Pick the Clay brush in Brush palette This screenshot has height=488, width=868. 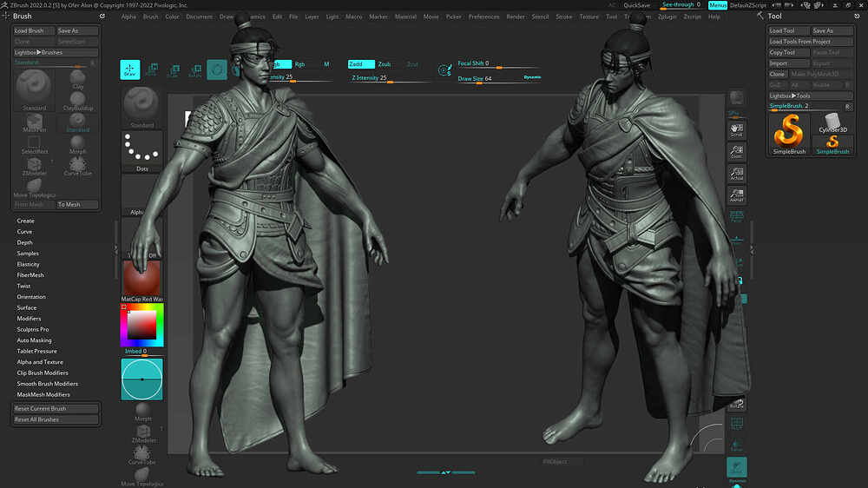pyautogui.click(x=77, y=79)
